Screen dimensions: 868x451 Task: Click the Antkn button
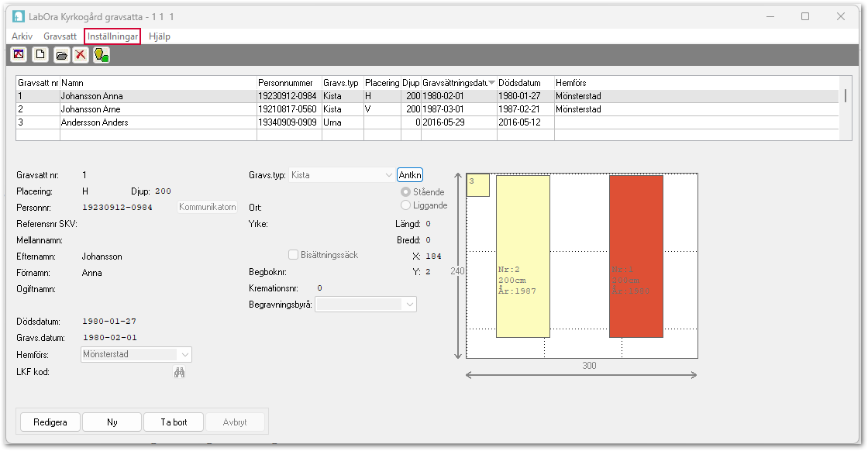tap(410, 175)
